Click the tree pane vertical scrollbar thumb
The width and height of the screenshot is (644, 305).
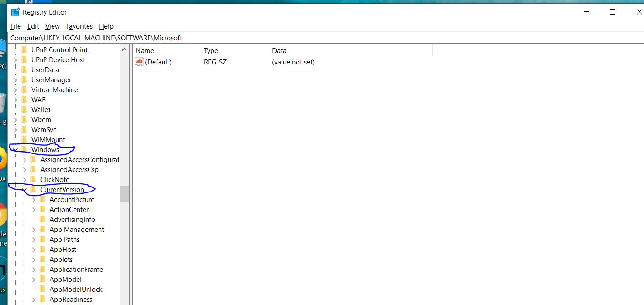tap(124, 194)
